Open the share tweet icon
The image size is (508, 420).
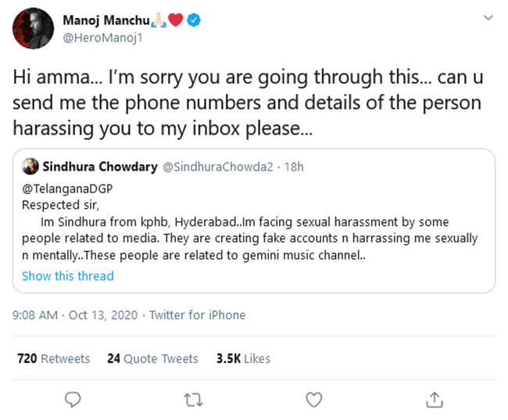pos(434,399)
